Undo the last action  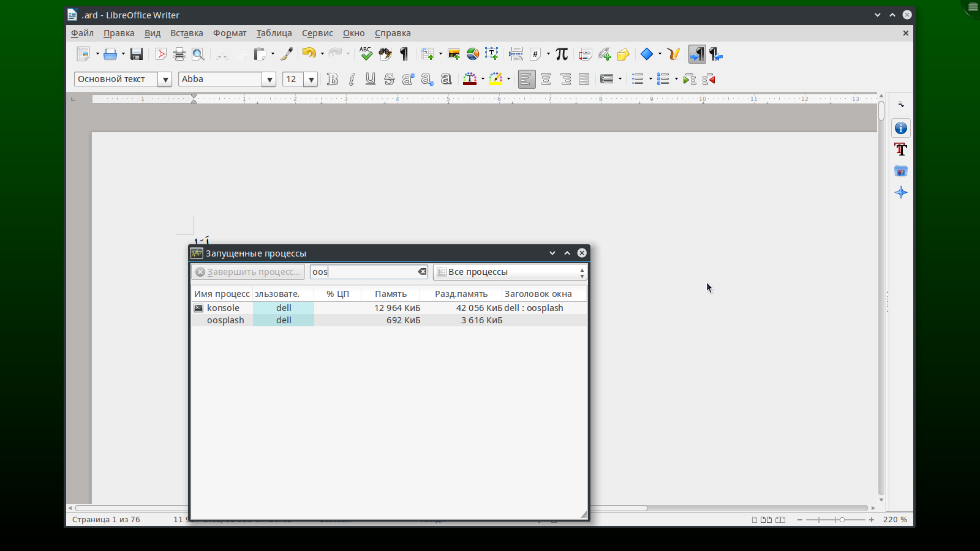point(309,54)
